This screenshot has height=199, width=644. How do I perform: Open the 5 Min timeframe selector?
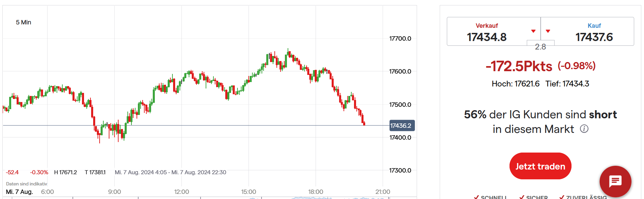[23, 22]
